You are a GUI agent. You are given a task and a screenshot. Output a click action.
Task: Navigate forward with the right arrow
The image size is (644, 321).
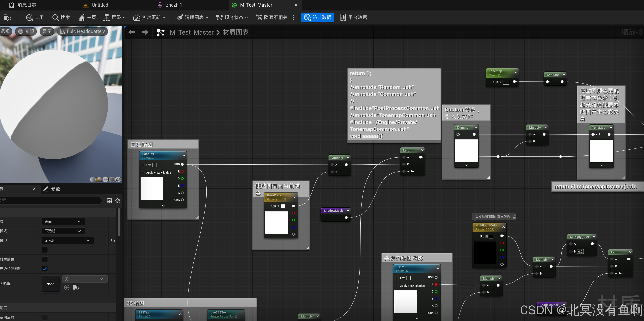click(x=145, y=32)
